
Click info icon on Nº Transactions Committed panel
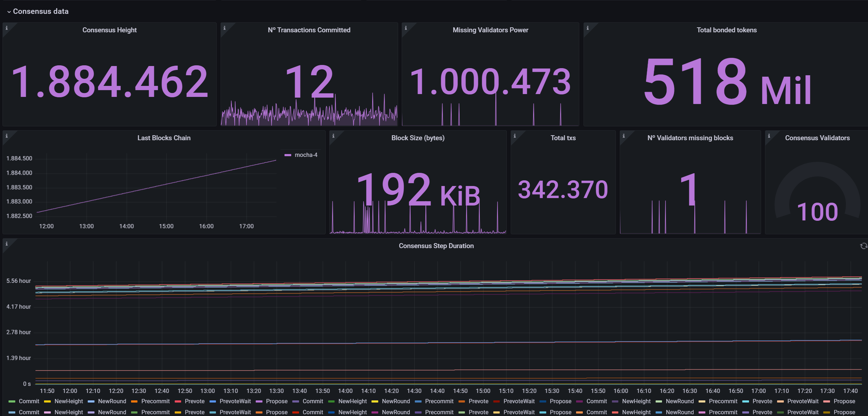[x=224, y=28]
